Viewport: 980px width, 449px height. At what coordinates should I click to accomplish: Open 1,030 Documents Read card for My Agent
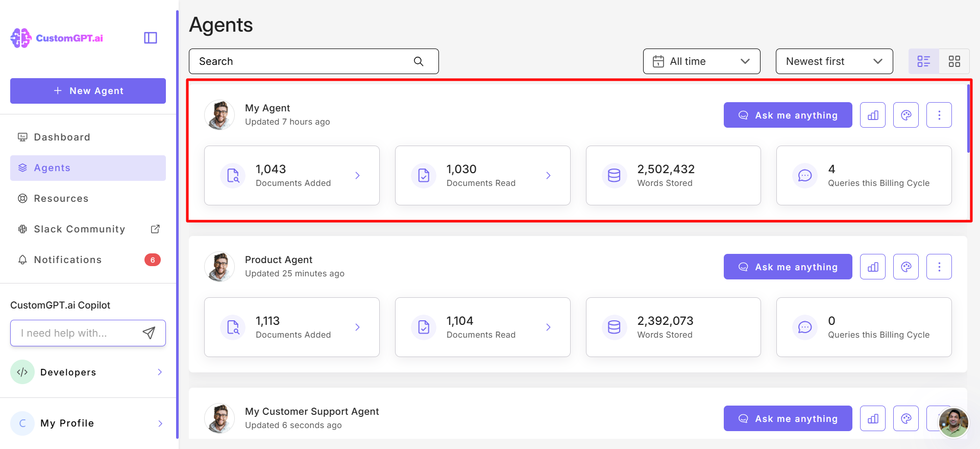click(x=483, y=176)
